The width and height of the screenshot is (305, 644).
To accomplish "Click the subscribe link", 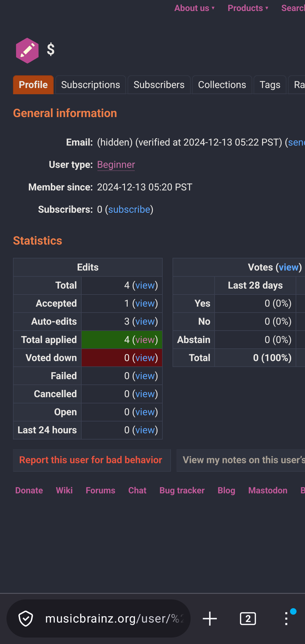I will [129, 210].
